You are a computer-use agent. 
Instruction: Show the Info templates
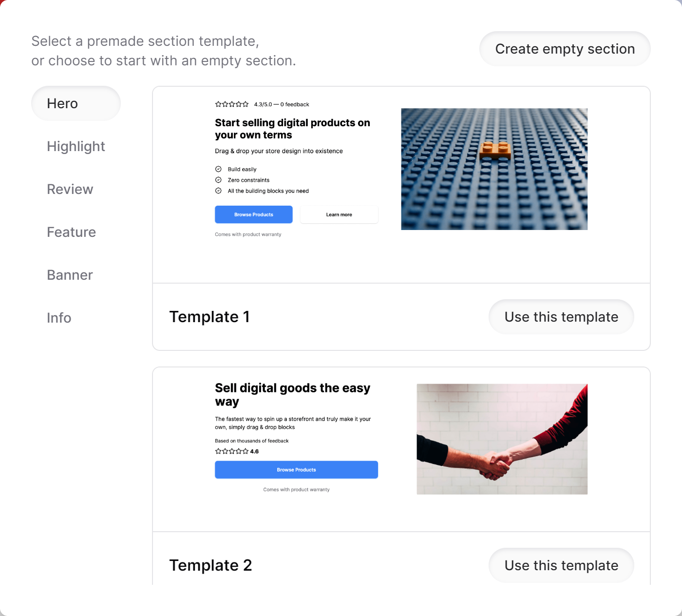coord(59,318)
